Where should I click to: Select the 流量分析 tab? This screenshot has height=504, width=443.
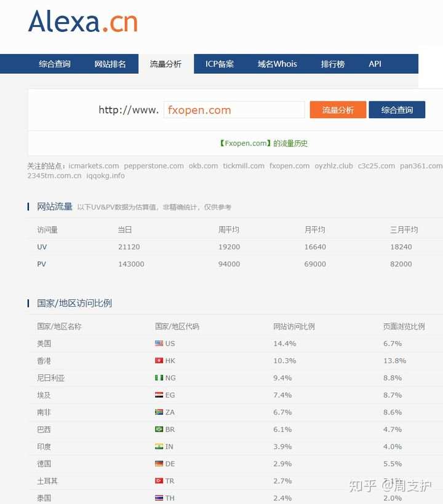(x=166, y=64)
